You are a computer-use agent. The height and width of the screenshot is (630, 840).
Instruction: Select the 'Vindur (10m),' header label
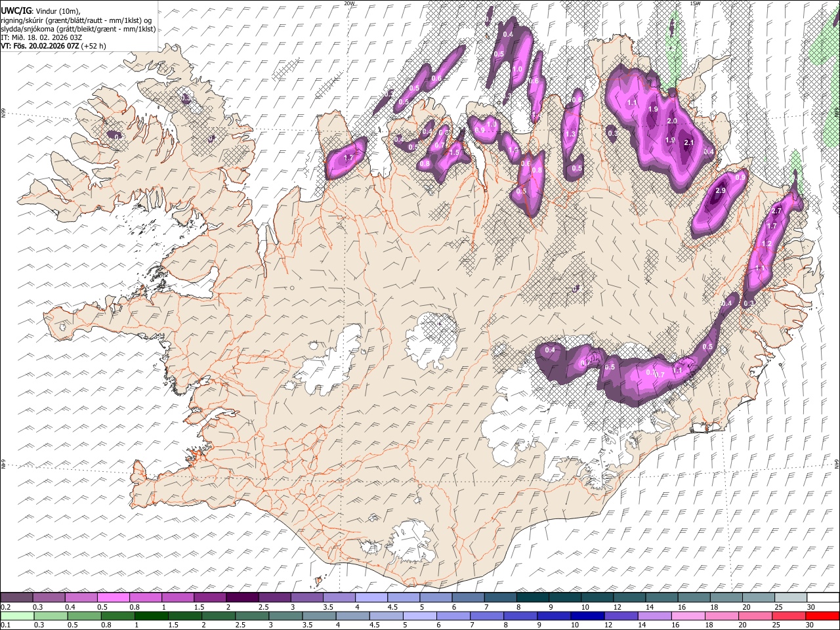point(58,10)
